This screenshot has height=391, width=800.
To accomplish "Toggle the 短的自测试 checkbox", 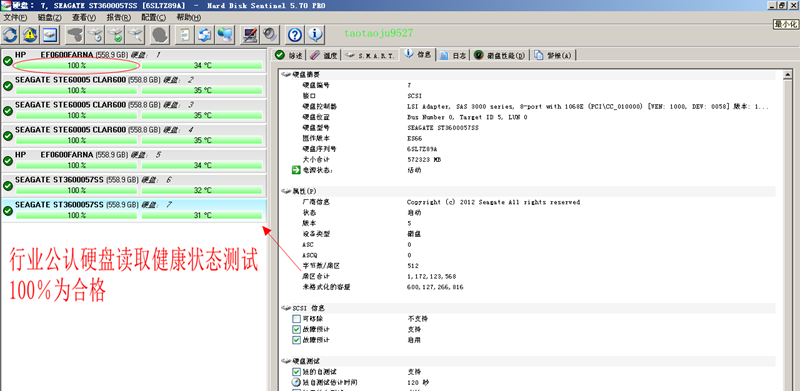I will (296, 372).
